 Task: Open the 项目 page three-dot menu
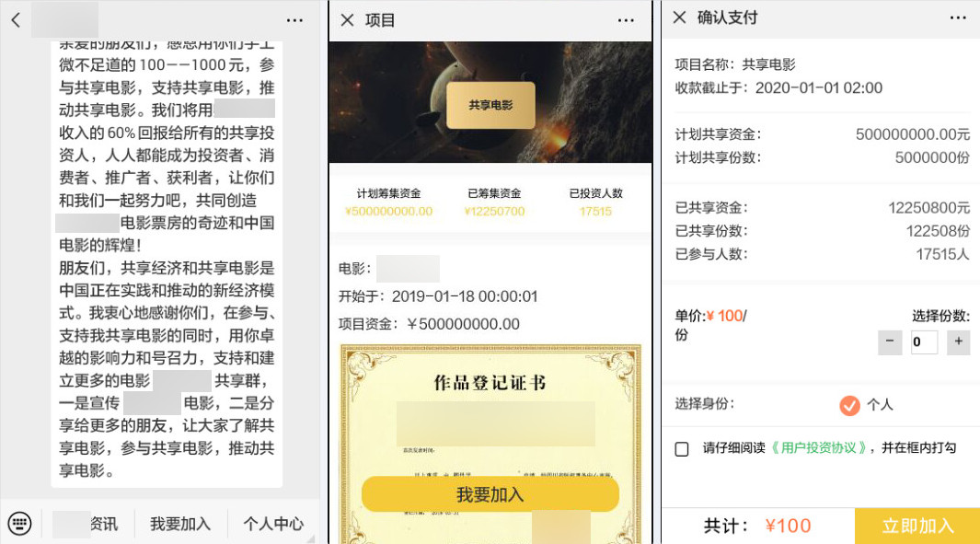coord(626,20)
